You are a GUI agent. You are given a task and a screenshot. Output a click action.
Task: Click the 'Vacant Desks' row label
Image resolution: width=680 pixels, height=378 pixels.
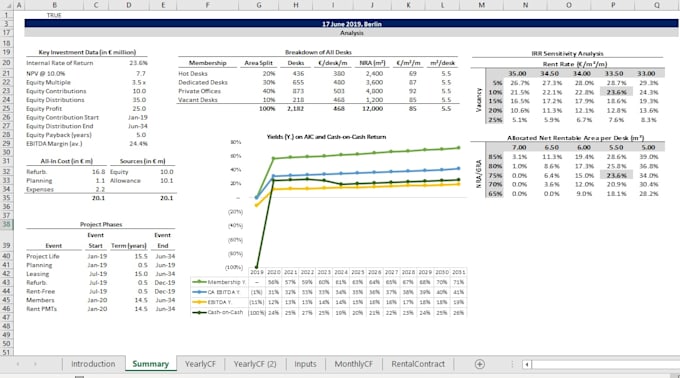(x=198, y=100)
